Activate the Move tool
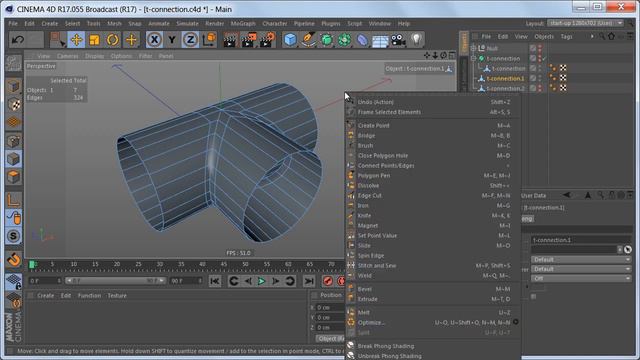 76,40
